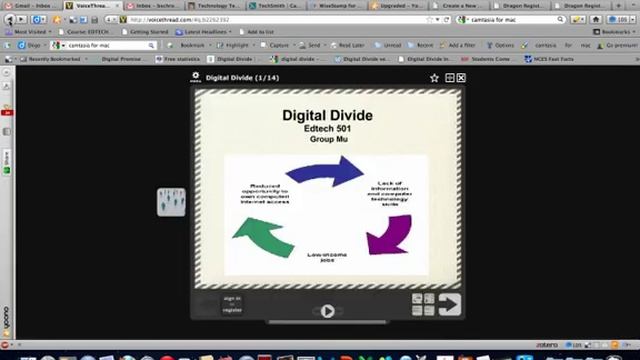The width and height of the screenshot is (640, 360).
Task: Toggle VoiceThread full-screen expand icon
Action: [x=449, y=78]
